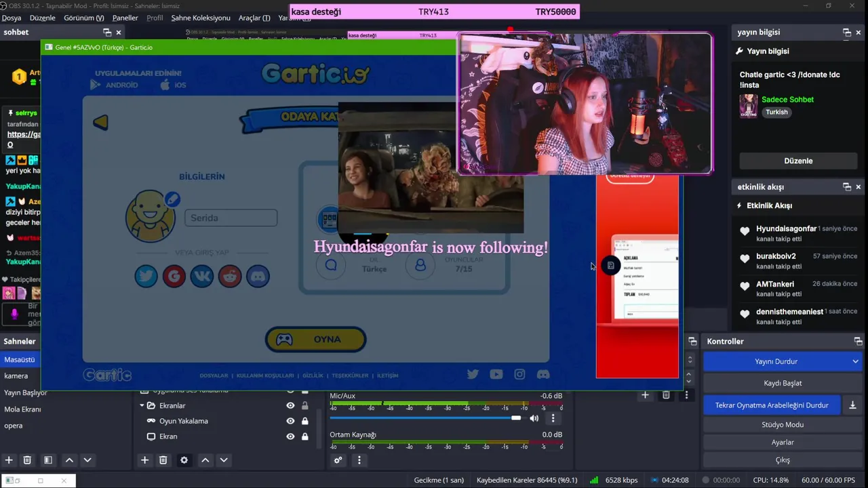Remove selected source with trash icon
Screen dimensions: 868x488
(163, 460)
